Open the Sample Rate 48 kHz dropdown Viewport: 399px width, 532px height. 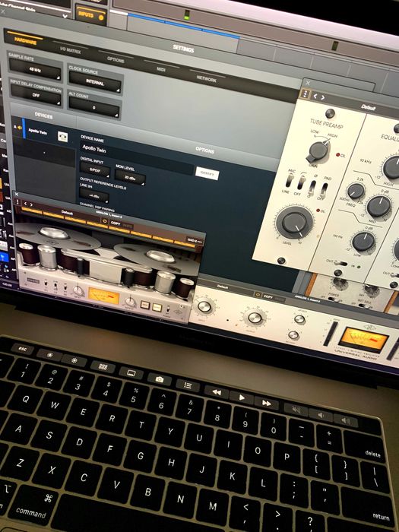(x=35, y=70)
